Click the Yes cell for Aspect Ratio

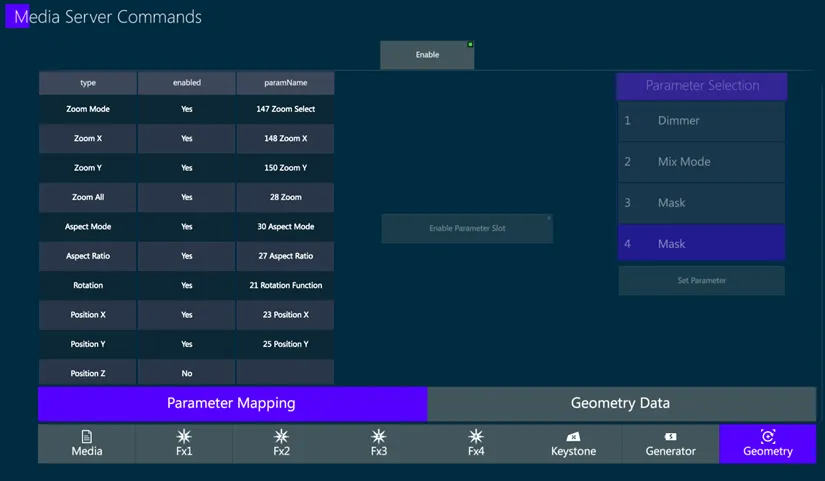(187, 256)
